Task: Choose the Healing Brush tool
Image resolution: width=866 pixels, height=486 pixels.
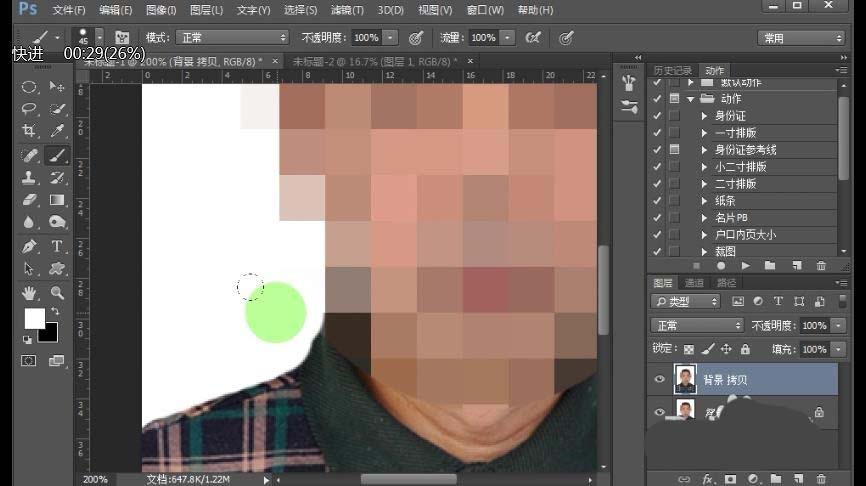Action: click(x=29, y=155)
